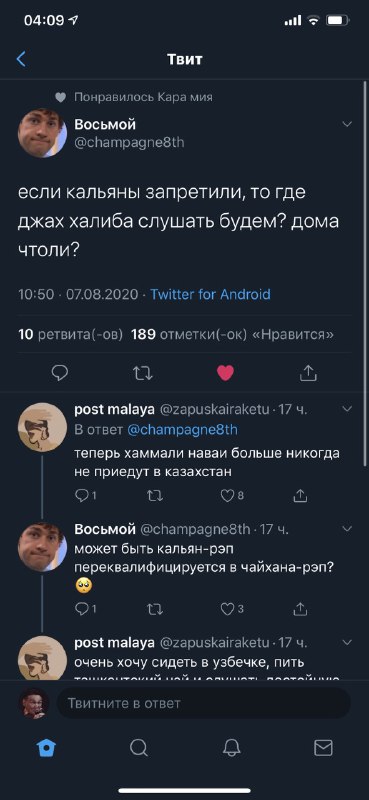Image resolution: width=369 pixels, height=800 pixels.
Task: Reply to main tweet via speech bubble icon
Action: [60, 373]
